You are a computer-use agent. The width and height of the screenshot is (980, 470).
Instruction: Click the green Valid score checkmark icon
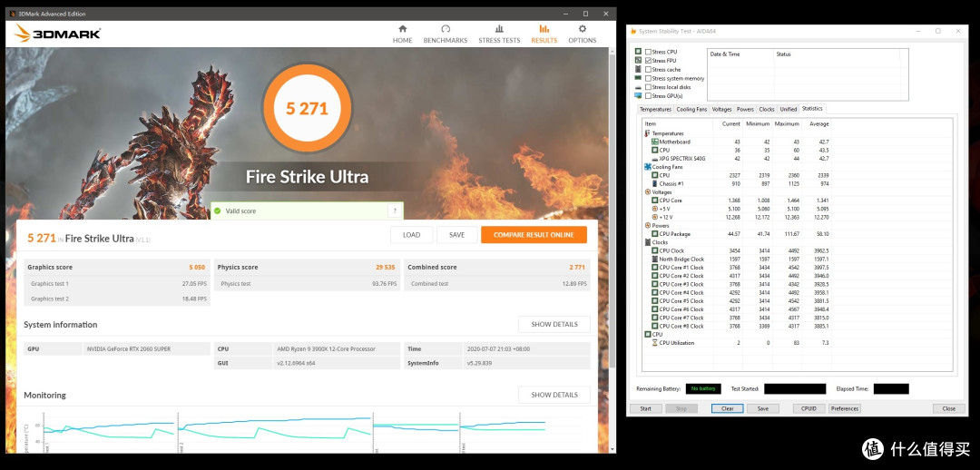pos(216,211)
